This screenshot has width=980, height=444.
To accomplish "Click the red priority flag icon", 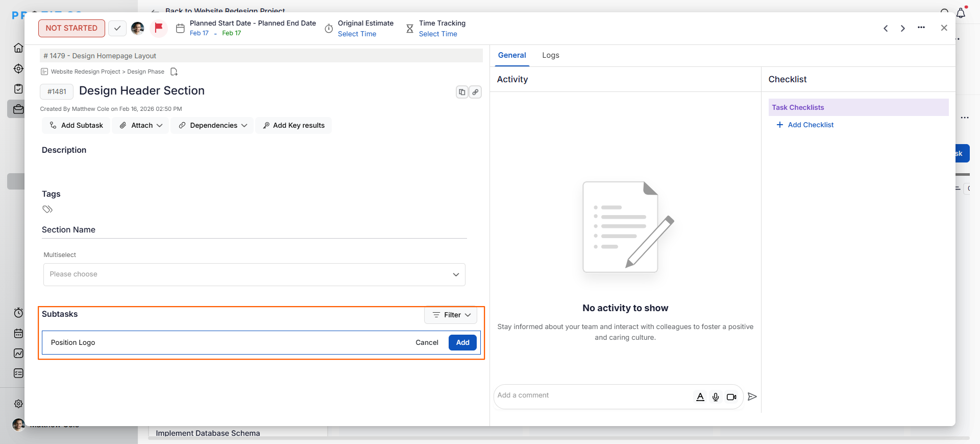I will [159, 28].
